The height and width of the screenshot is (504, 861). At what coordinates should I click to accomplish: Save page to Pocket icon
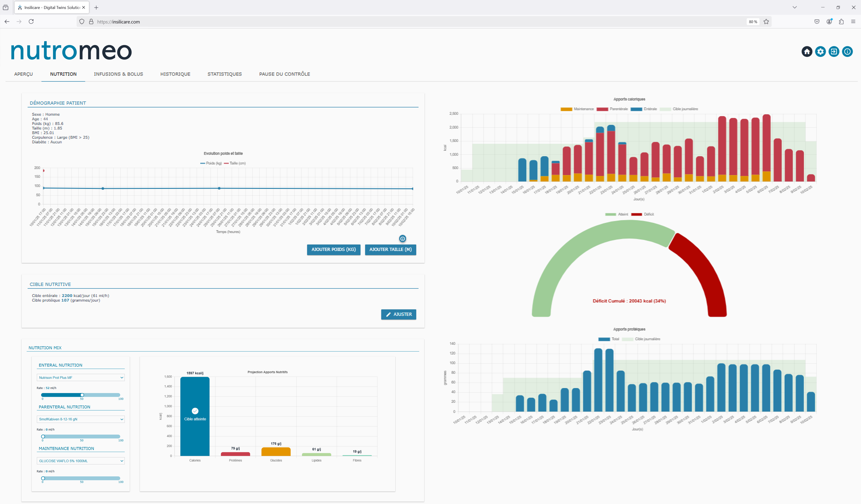tap(817, 22)
